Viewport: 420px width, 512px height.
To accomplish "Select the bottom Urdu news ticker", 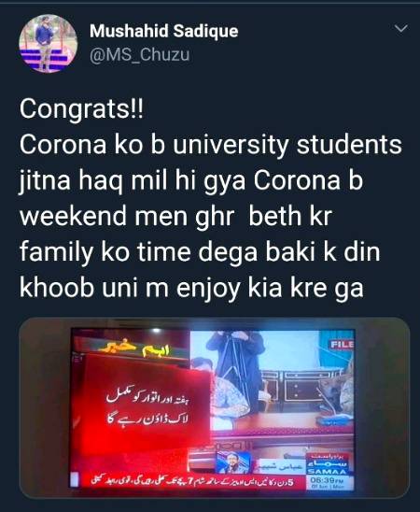I will [x=191, y=481].
